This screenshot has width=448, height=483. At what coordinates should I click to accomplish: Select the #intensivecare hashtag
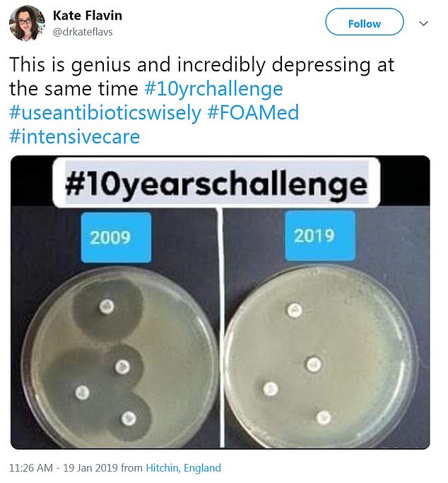(74, 136)
